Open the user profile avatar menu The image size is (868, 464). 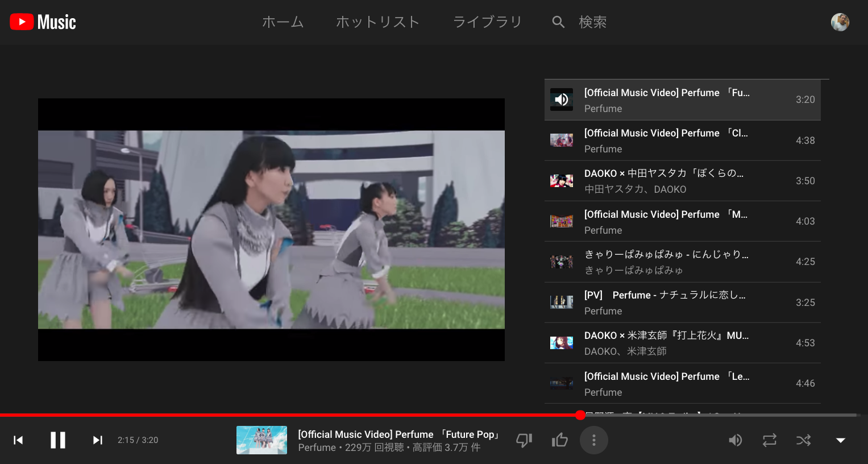[x=840, y=22]
